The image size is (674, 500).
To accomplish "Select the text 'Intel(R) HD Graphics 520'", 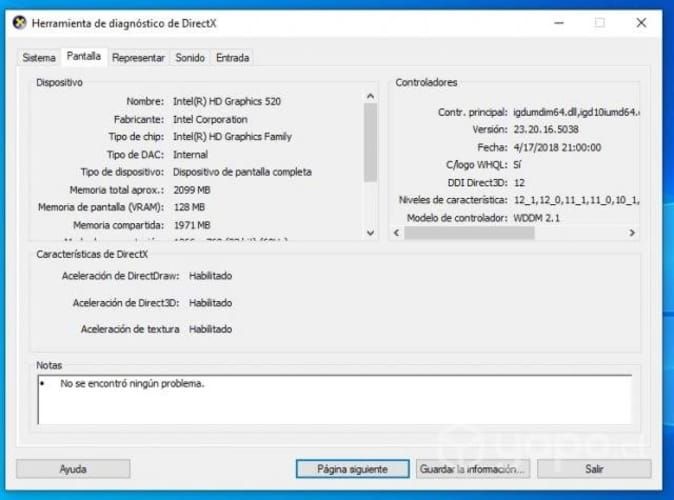I will 227,101.
